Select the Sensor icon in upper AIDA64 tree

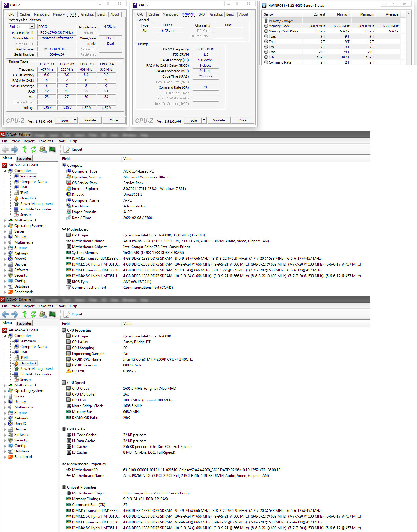point(17,215)
